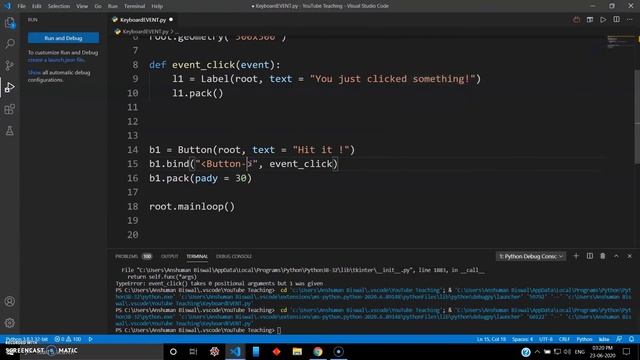The width and height of the screenshot is (640, 360).
Task: Open Windows Cortana search circle on taskbar
Action: click(x=173, y=351)
